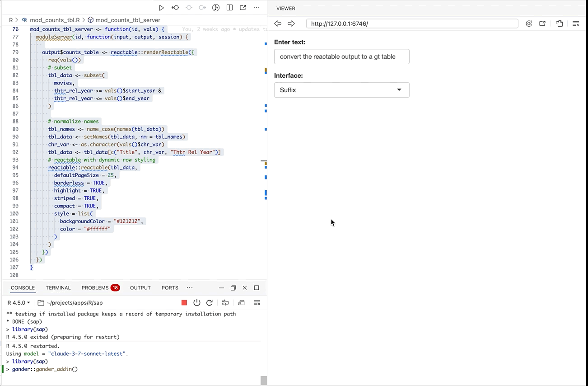Click the go-back revision icon in editor toolbar
The image size is (588, 386).
click(x=175, y=8)
